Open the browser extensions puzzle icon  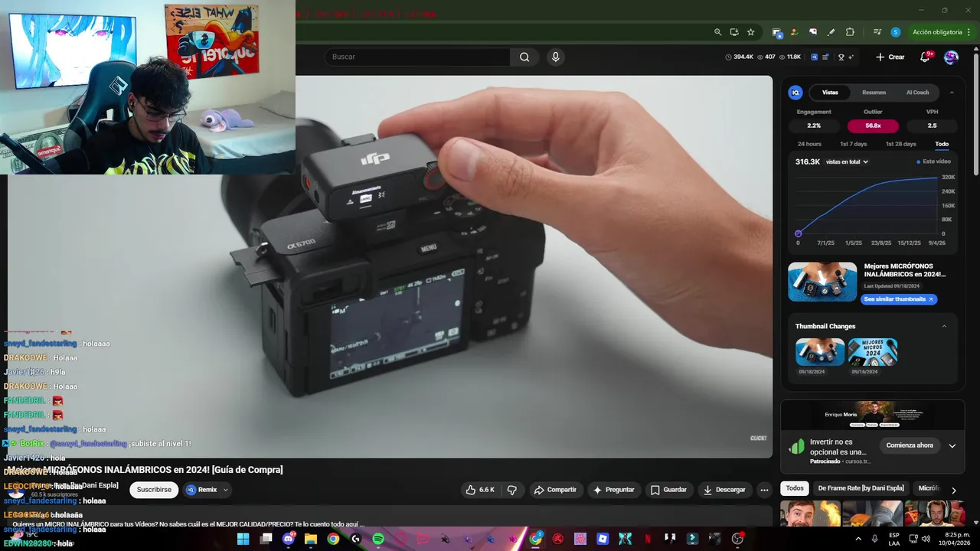click(x=850, y=32)
